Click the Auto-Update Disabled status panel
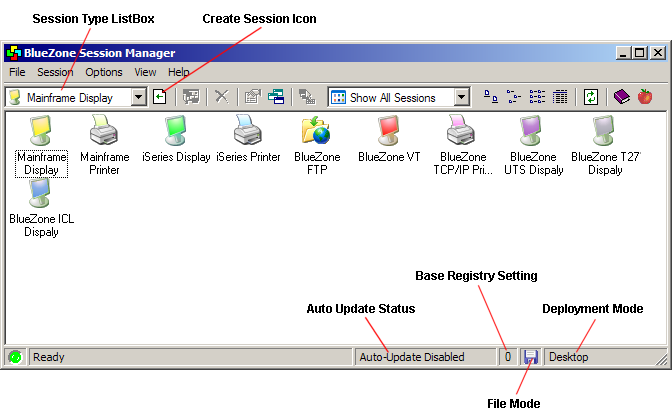The height and width of the screenshot is (420, 672). (425, 357)
